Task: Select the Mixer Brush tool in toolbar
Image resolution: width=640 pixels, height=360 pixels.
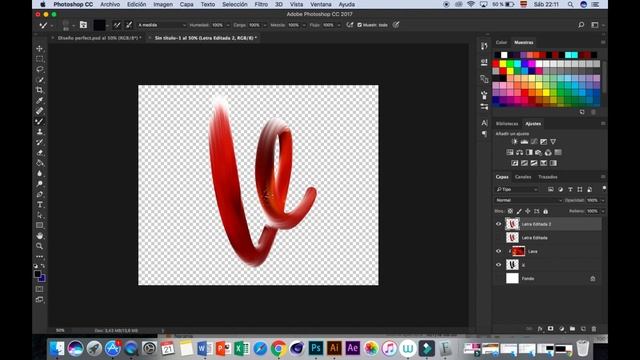Action: 40,121
